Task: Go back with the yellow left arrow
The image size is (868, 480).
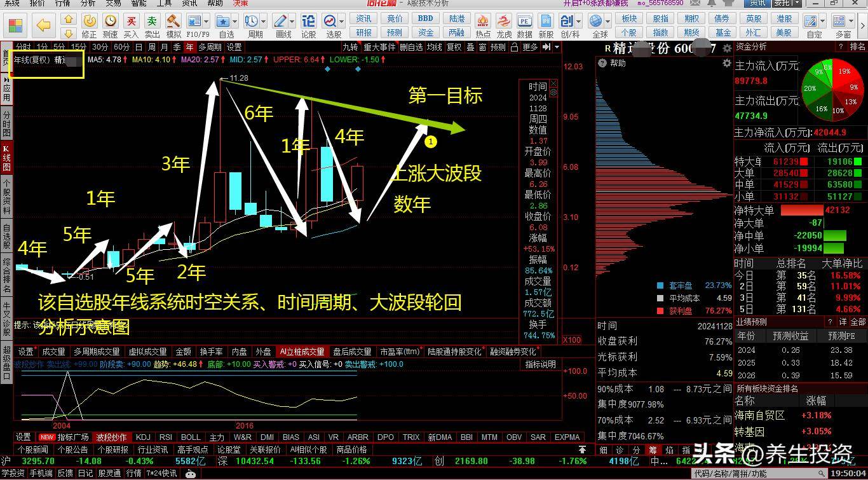Action: (43, 25)
